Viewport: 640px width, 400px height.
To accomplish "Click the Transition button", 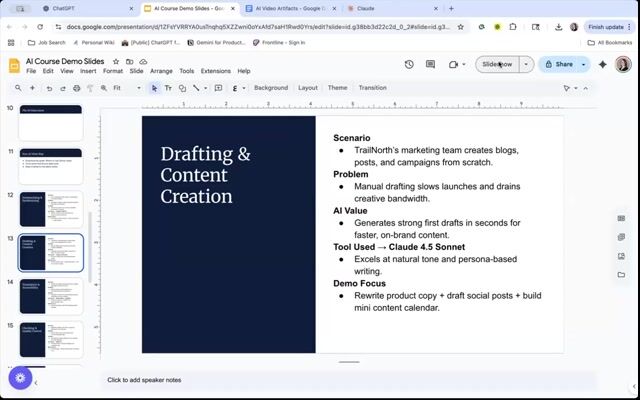I will pyautogui.click(x=373, y=88).
